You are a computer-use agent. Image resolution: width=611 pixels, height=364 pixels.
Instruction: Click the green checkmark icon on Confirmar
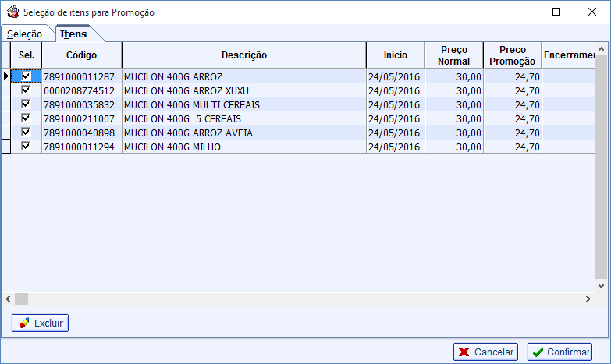pos(538,352)
